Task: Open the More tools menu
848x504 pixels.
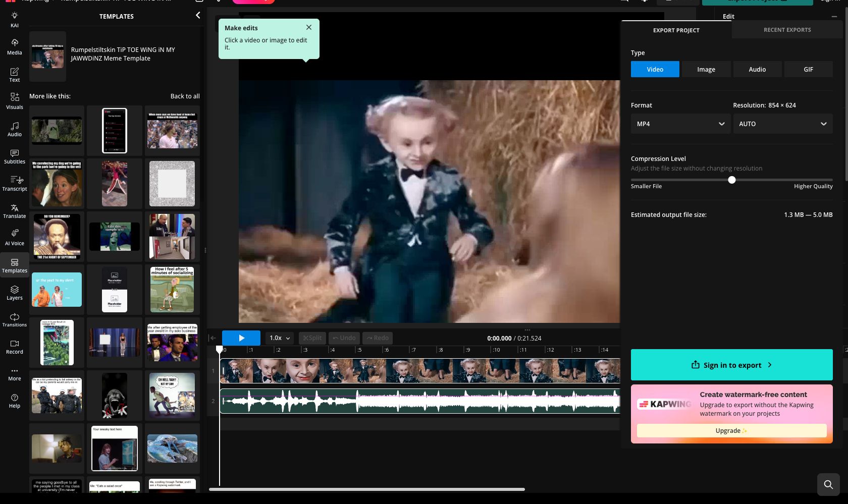Action: tap(14, 374)
